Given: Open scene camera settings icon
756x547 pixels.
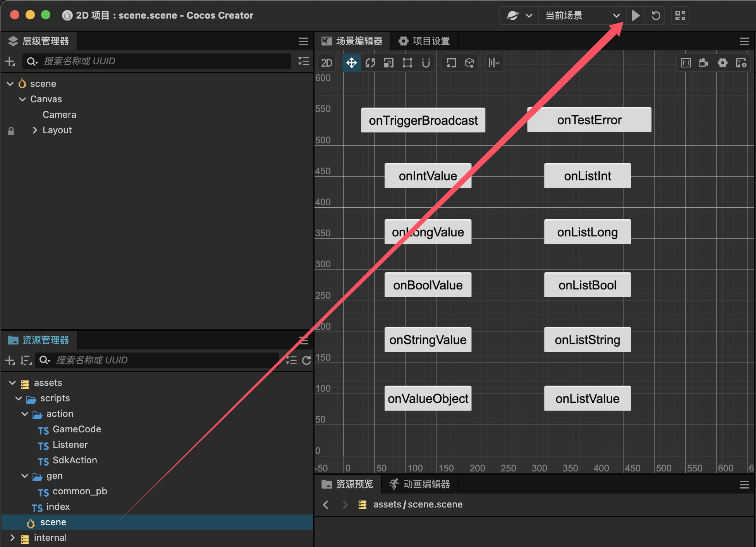Looking at the screenshot, I should point(703,63).
